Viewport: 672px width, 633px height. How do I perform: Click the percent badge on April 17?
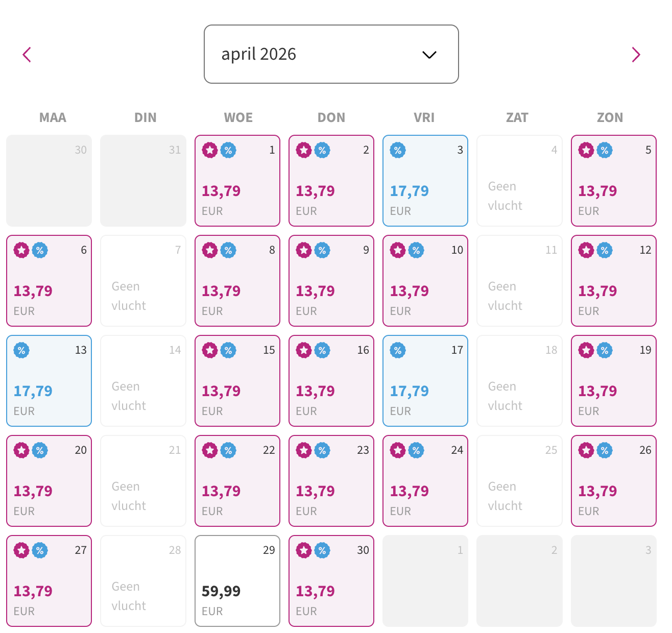[398, 351]
